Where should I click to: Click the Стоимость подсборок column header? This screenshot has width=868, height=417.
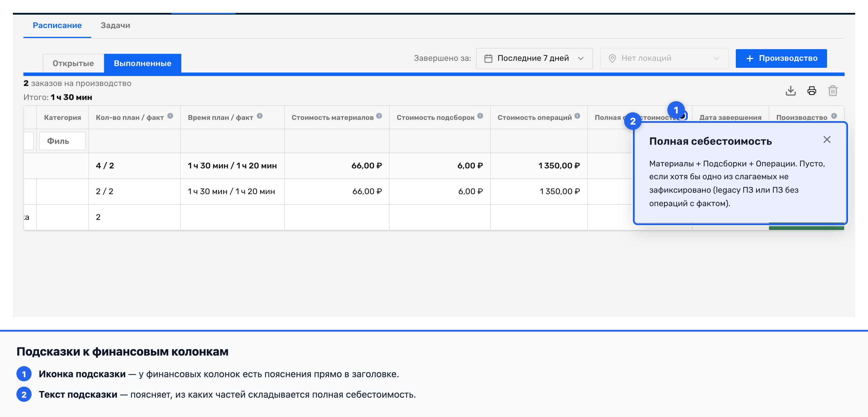435,118
